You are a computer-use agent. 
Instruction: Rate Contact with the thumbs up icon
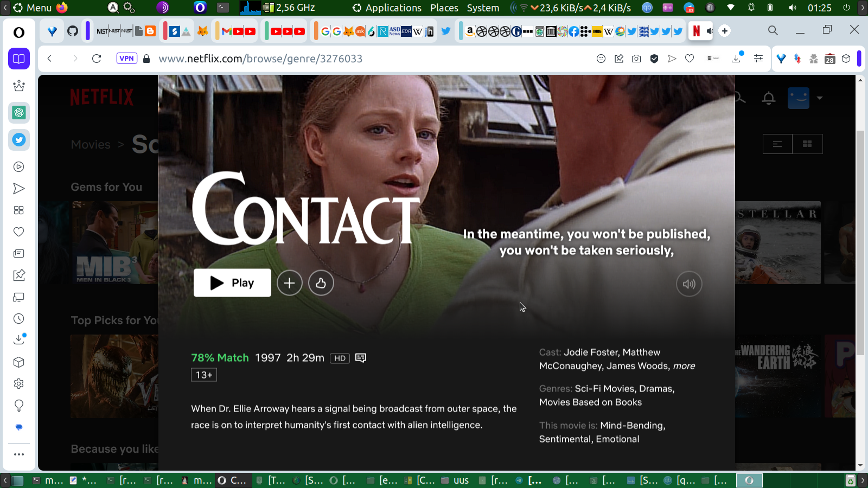pyautogui.click(x=321, y=283)
